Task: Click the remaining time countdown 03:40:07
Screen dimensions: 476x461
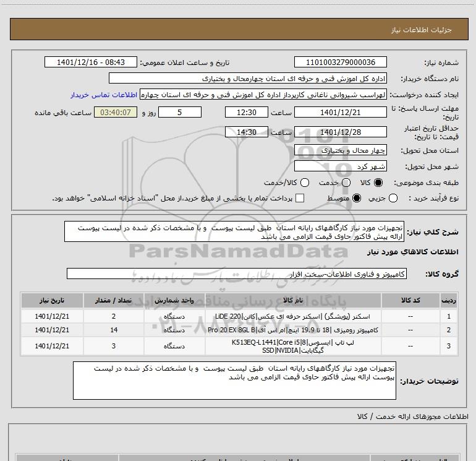Action: [116, 112]
